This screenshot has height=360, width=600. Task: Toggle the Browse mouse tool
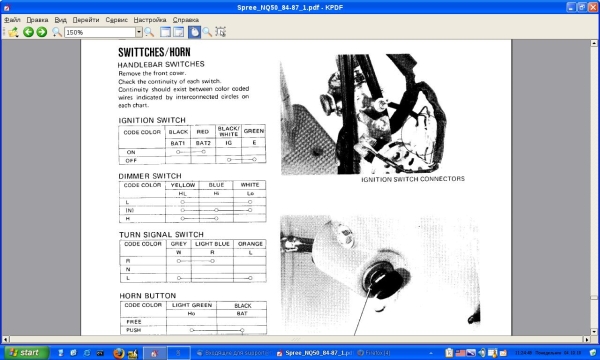click(194, 32)
